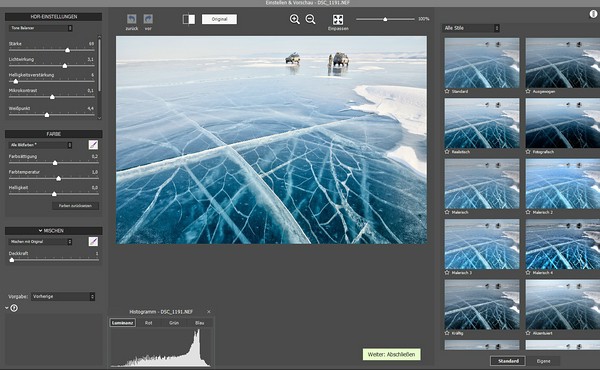Open the info icon at top right

pos(593,14)
